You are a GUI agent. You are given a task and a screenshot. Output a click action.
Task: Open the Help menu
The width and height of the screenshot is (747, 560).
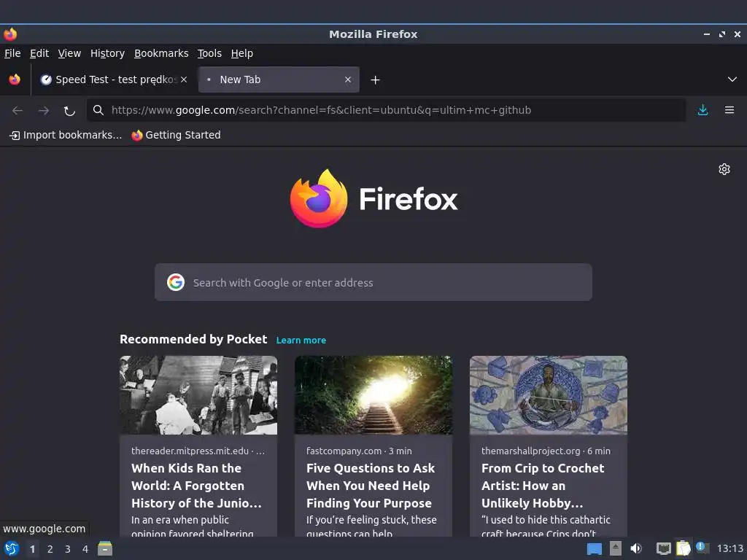pyautogui.click(x=242, y=53)
